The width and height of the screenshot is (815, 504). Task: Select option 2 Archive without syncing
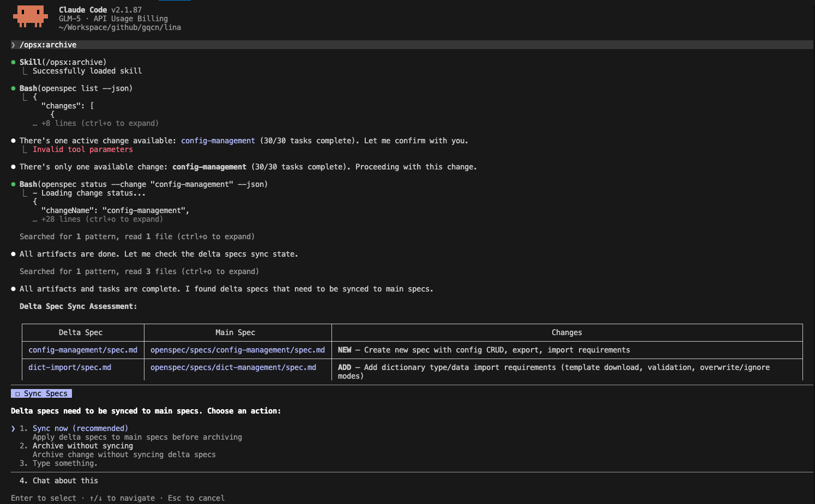point(82,445)
